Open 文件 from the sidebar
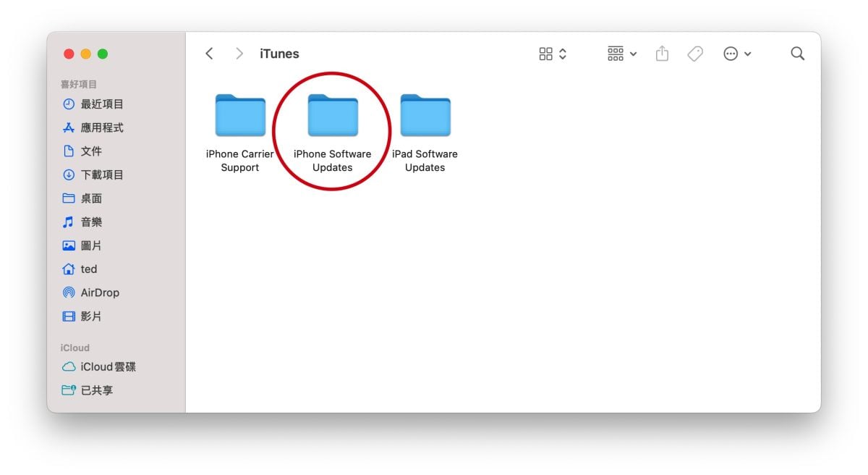This screenshot has height=475, width=868. click(x=90, y=151)
